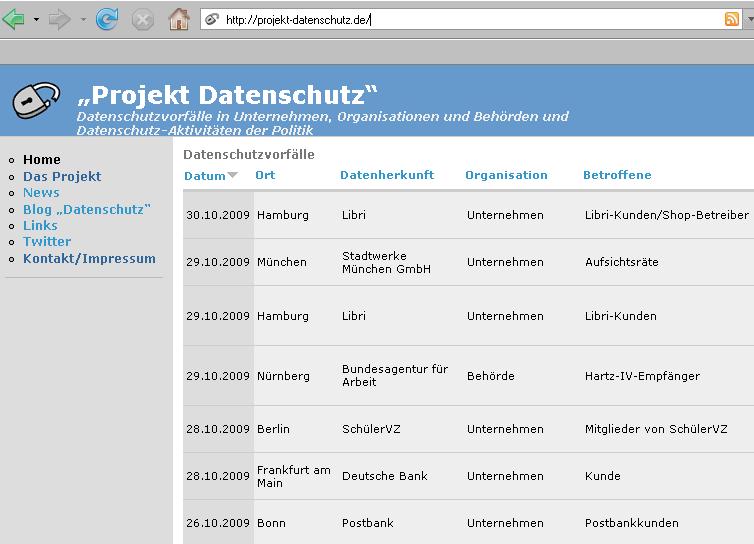Click "Kunde" Betroffene cell
The width and height of the screenshot is (754, 544).
pos(603,476)
